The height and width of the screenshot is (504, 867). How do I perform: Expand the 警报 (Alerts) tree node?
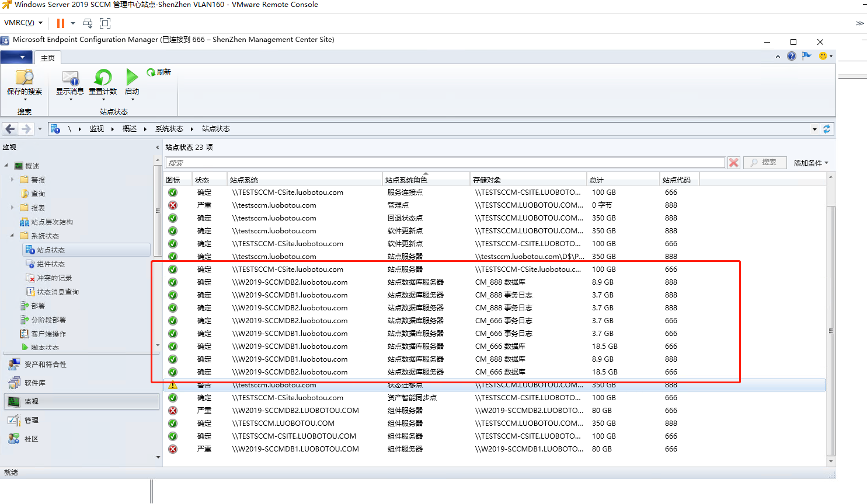click(x=12, y=180)
